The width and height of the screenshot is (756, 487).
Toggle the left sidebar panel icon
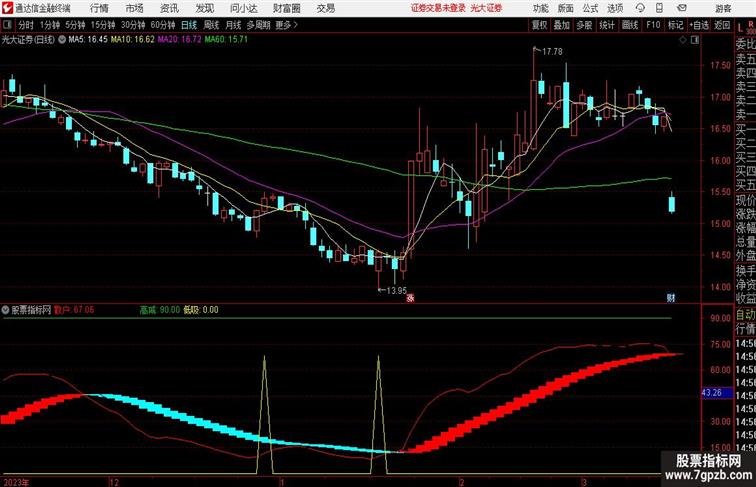(x=7, y=25)
